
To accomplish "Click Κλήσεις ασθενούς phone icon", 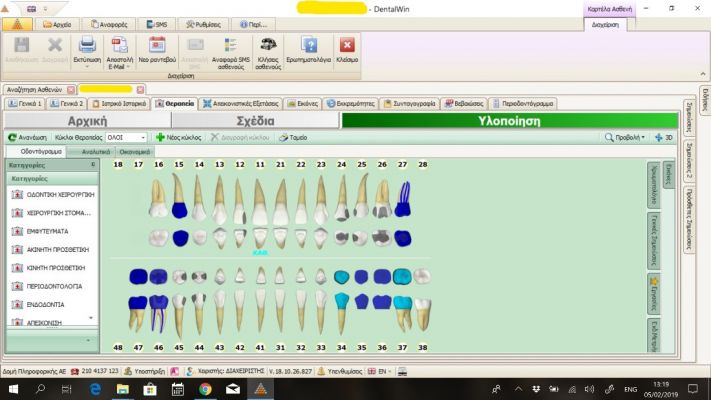I will tap(268, 45).
